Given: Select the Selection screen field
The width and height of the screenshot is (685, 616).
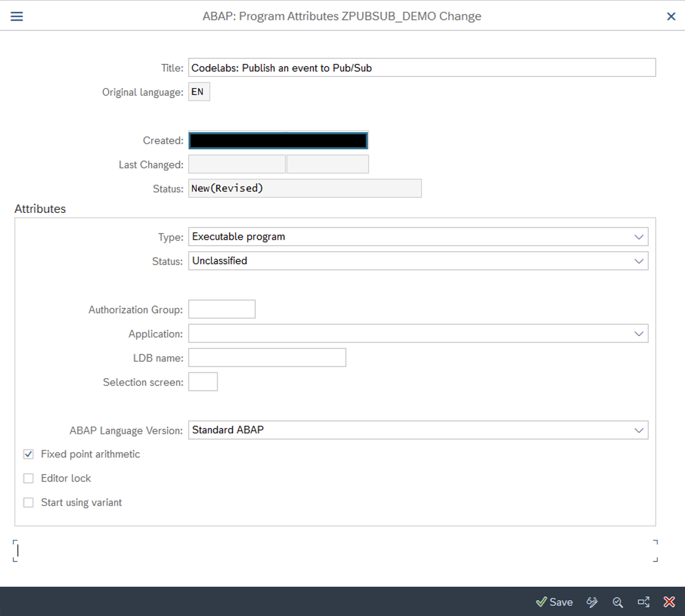Looking at the screenshot, I should (203, 382).
